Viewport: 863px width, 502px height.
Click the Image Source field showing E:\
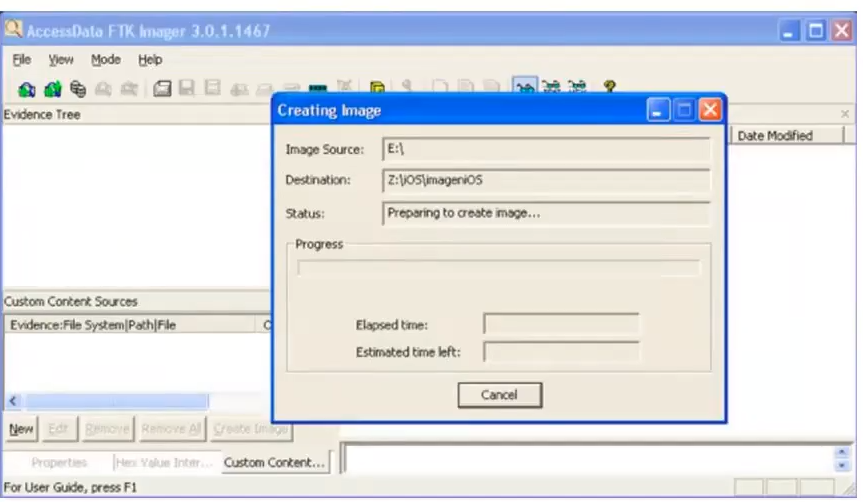tap(546, 149)
